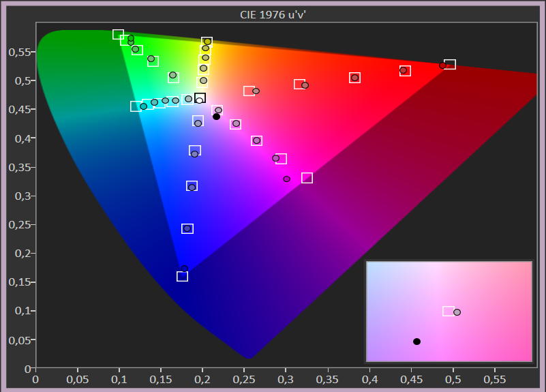Click the chart title CIE 1976 u'v'

273,14
